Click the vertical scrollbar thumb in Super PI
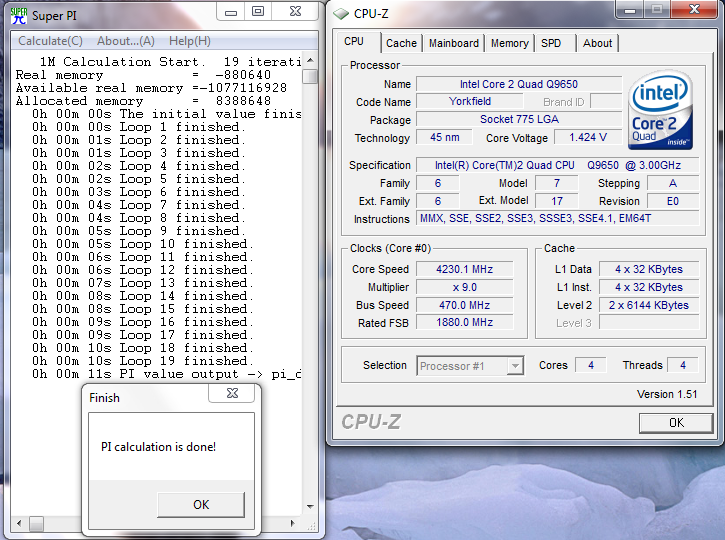 coord(310,76)
